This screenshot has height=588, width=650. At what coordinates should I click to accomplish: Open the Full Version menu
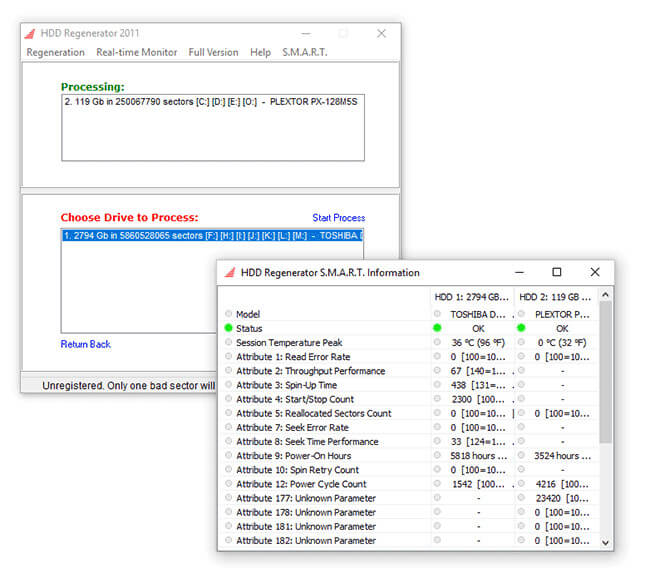tap(213, 52)
